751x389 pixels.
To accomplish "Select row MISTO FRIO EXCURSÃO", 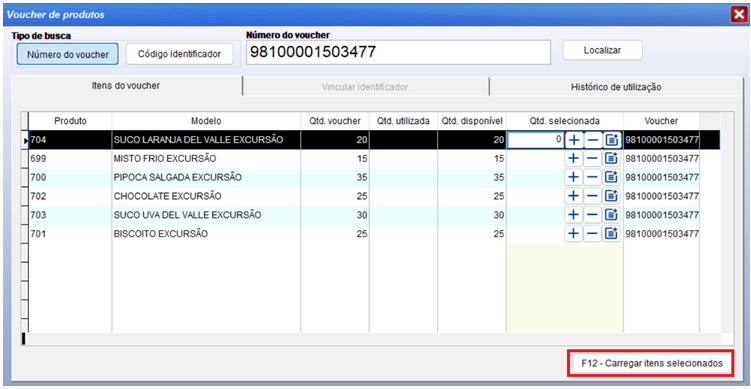I will (x=374, y=158).
